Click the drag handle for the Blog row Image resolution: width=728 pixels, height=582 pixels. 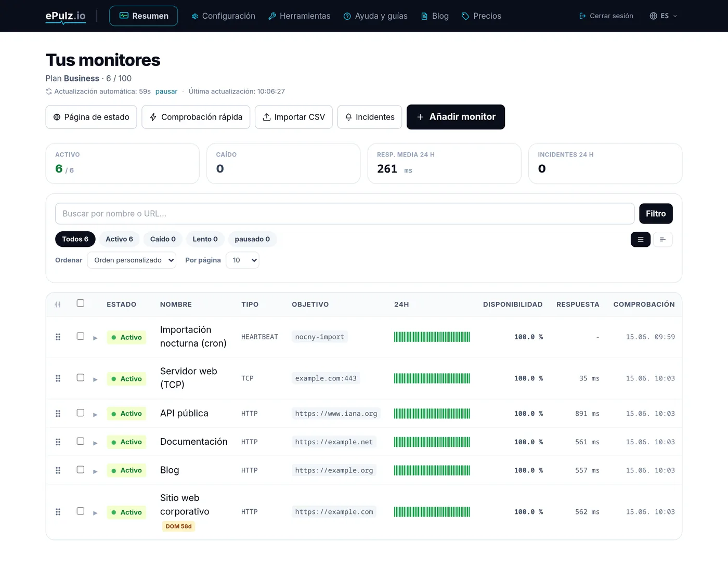[x=58, y=470]
